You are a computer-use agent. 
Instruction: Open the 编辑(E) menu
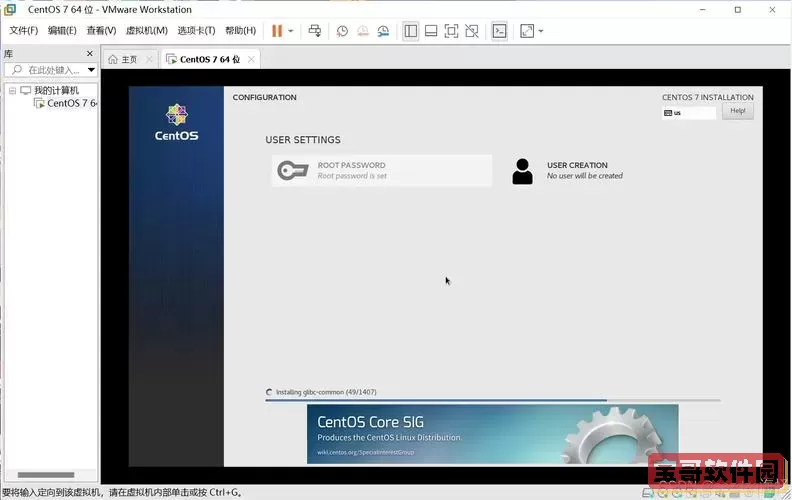coord(62,30)
